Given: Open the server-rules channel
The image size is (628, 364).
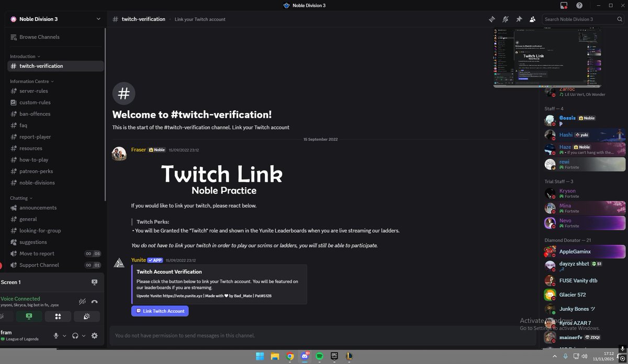Looking at the screenshot, I should 55,91.
